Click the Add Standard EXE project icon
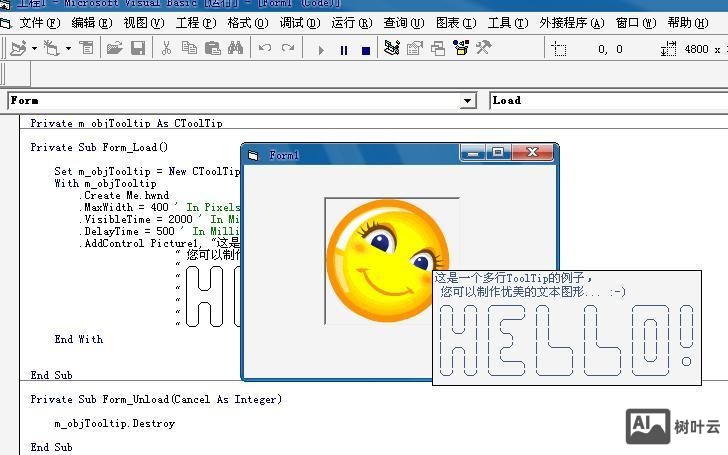Viewport: 728px width, 455px height. pyautogui.click(x=19, y=48)
